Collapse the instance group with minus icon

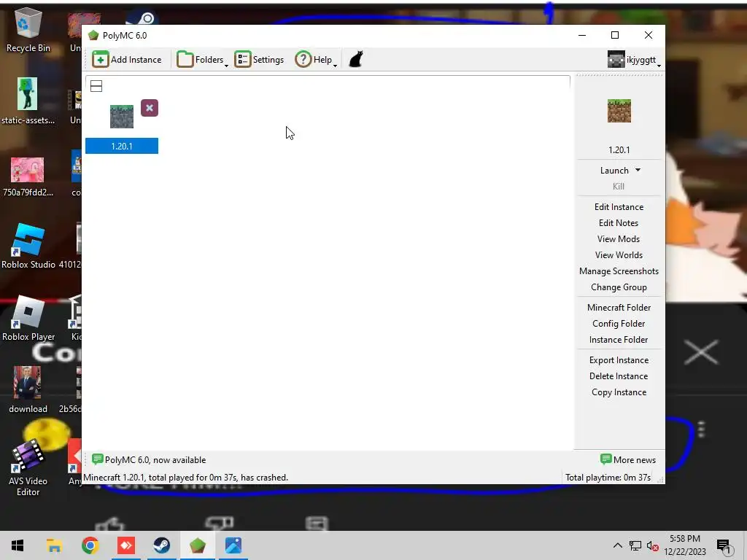[x=96, y=86]
